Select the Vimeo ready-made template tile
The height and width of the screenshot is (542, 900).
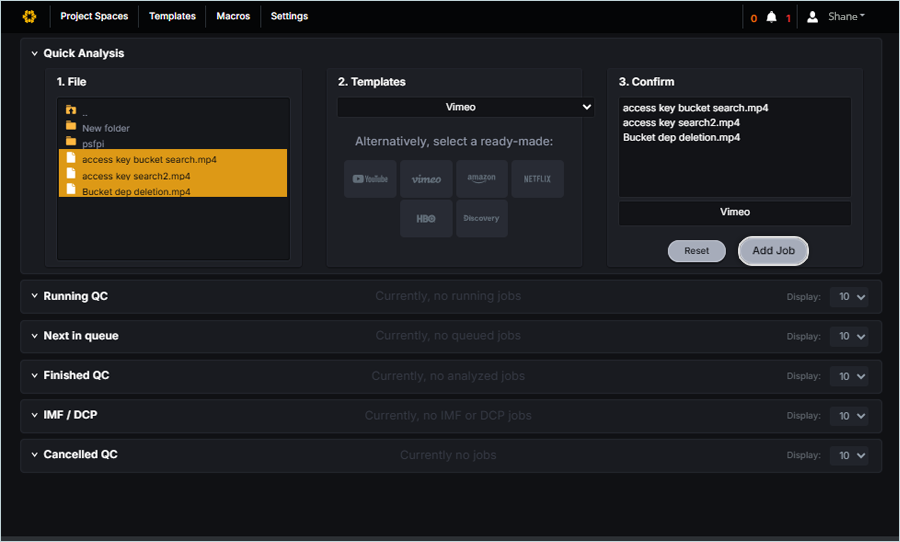426,179
